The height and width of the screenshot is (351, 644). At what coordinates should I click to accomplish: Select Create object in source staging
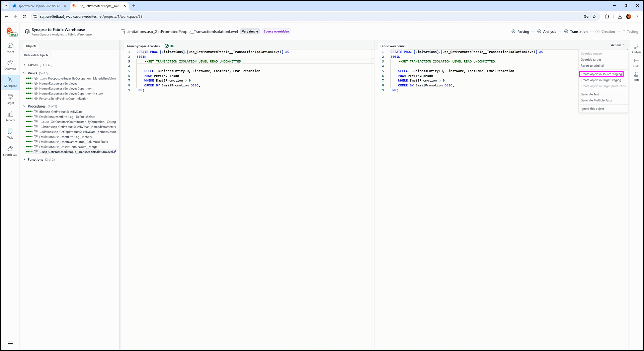pyautogui.click(x=601, y=74)
